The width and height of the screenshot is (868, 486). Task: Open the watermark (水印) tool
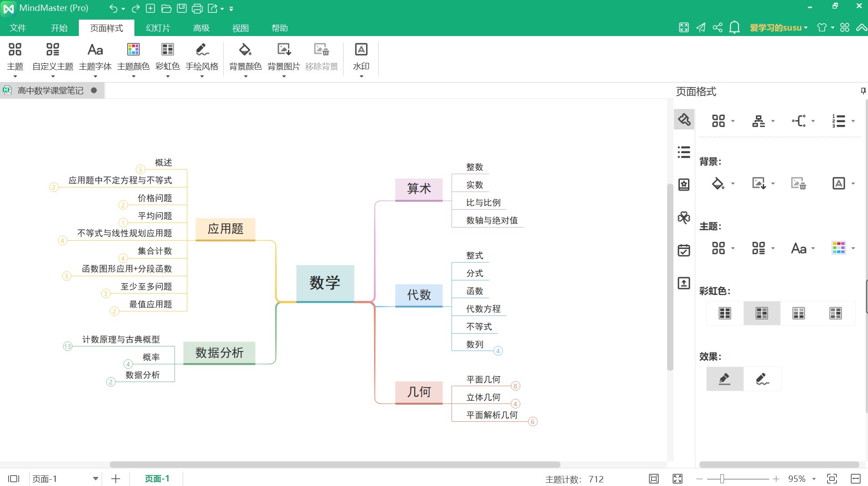pos(361,57)
